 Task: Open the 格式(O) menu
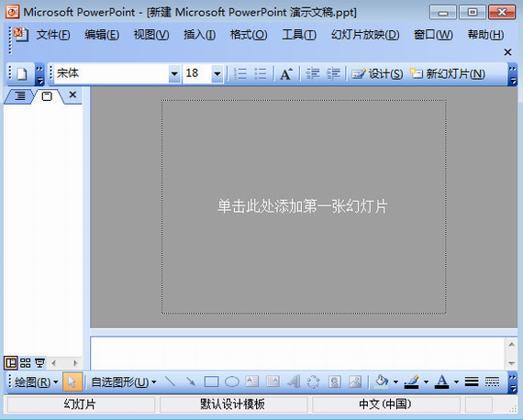[249, 35]
